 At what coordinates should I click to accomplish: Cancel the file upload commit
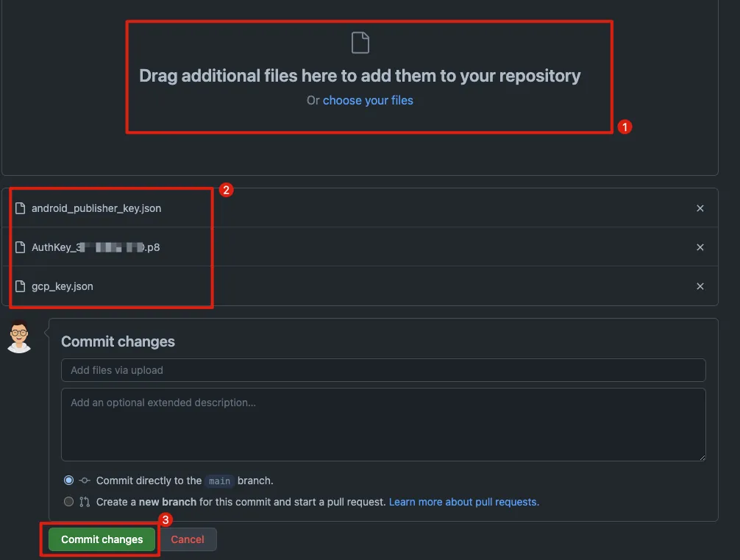(x=188, y=539)
